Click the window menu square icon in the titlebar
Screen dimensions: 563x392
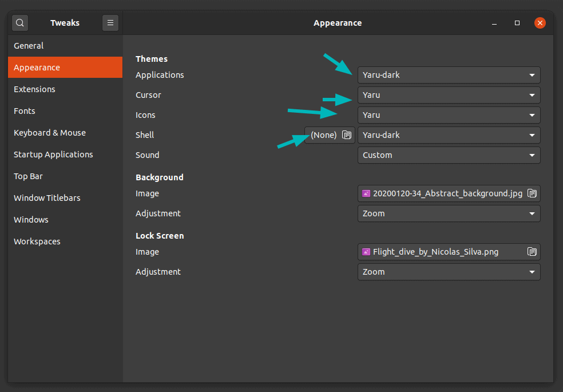coord(517,23)
